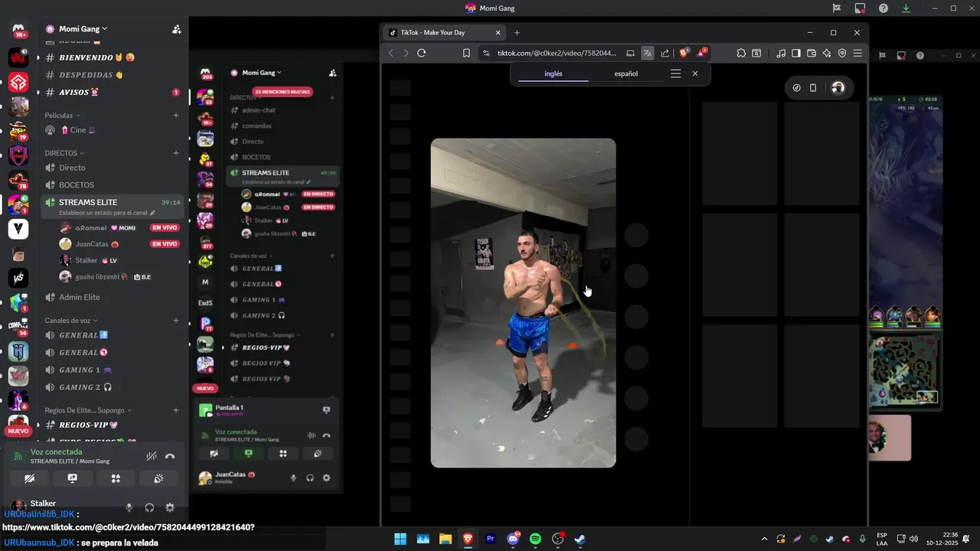Mute microphone next to Stalker user
This screenshot has height=551, width=980.
click(x=129, y=507)
